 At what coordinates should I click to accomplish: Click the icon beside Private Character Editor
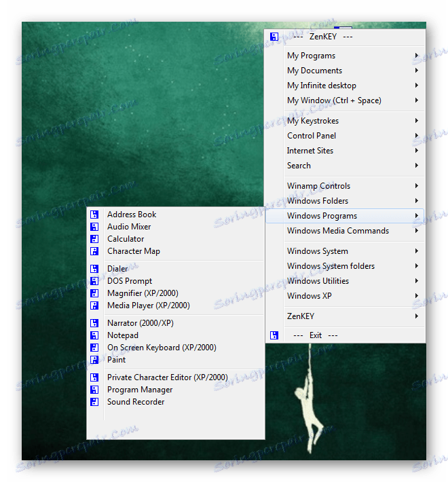point(94,377)
